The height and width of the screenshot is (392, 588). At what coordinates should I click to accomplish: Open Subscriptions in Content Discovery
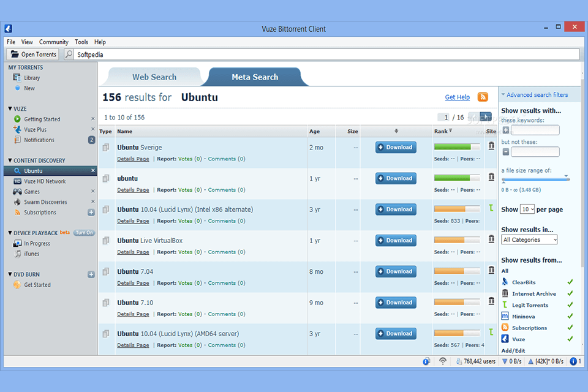[40, 213]
